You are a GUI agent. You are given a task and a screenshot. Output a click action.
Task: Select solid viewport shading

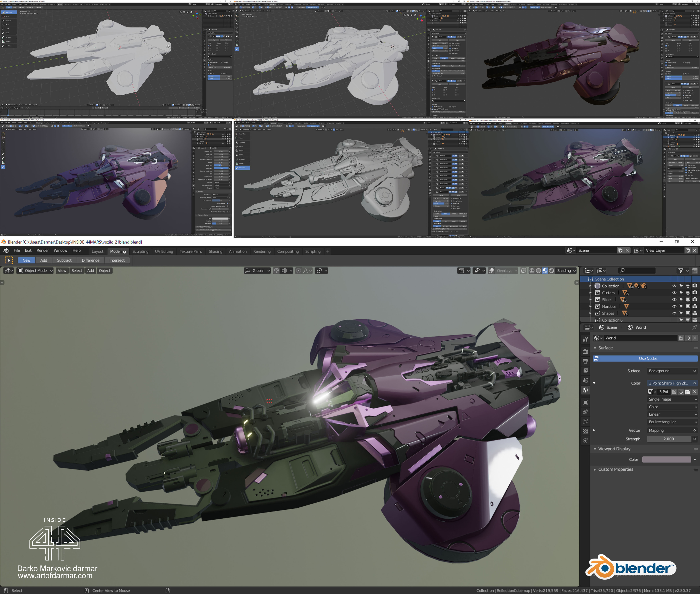(538, 271)
